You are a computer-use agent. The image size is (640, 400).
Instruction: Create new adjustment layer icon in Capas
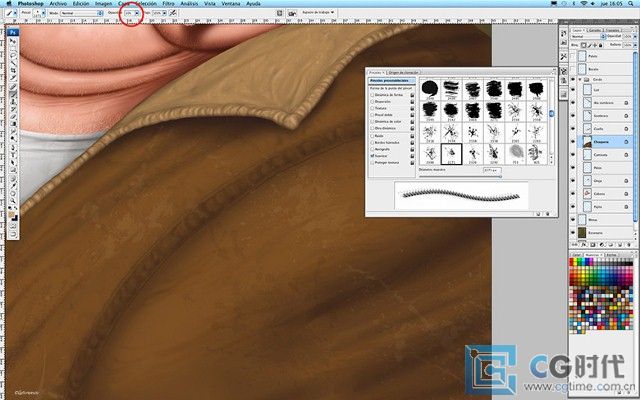click(602, 245)
